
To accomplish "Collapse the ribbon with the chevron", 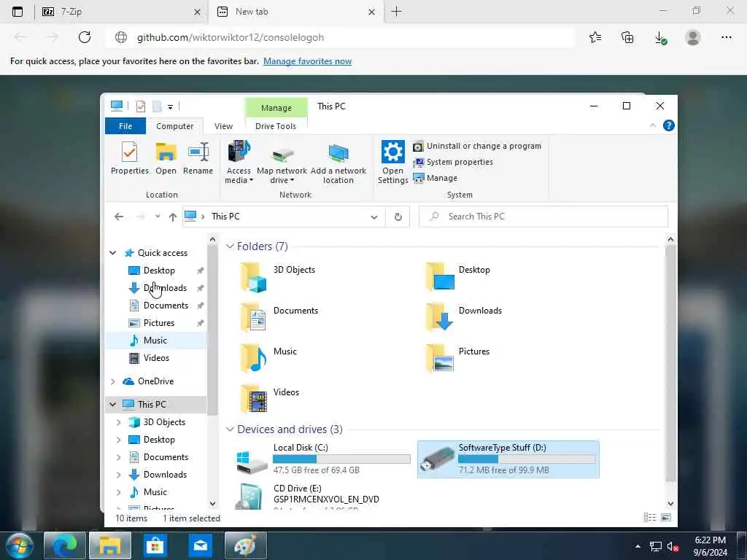I will 653,125.
